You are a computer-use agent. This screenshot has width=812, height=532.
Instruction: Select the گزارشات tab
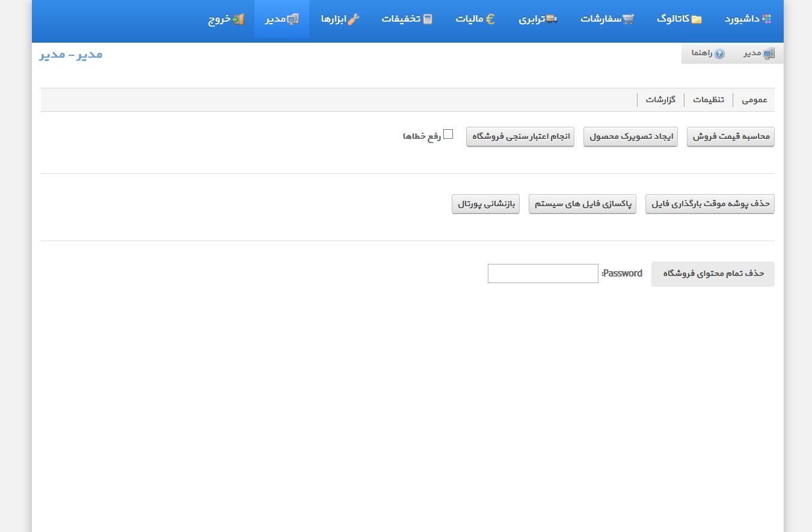(660, 100)
